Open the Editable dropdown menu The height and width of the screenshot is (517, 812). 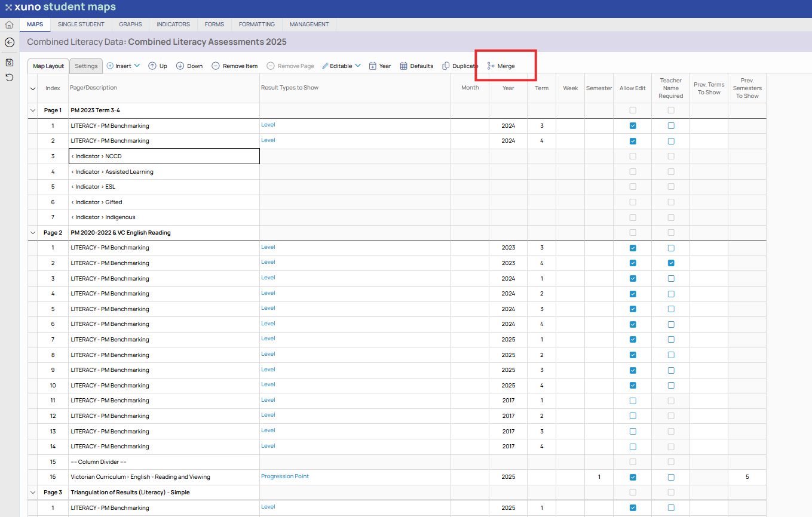[342, 66]
